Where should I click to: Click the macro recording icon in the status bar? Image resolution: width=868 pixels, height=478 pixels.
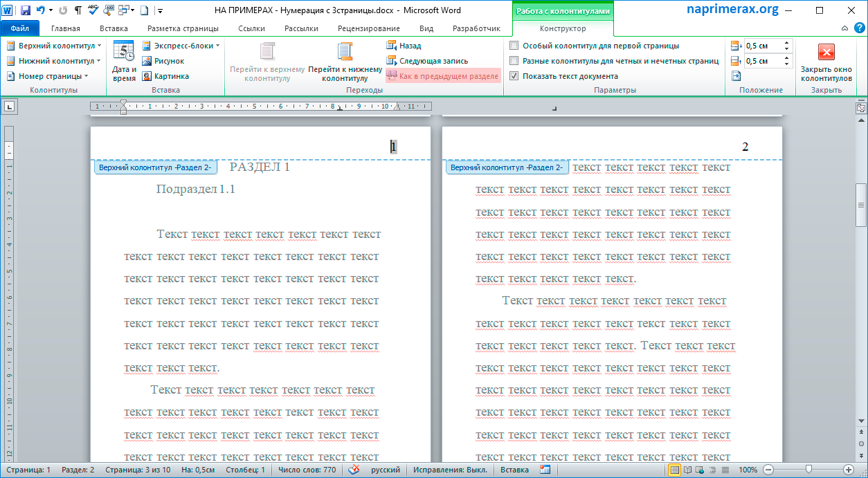point(545,469)
